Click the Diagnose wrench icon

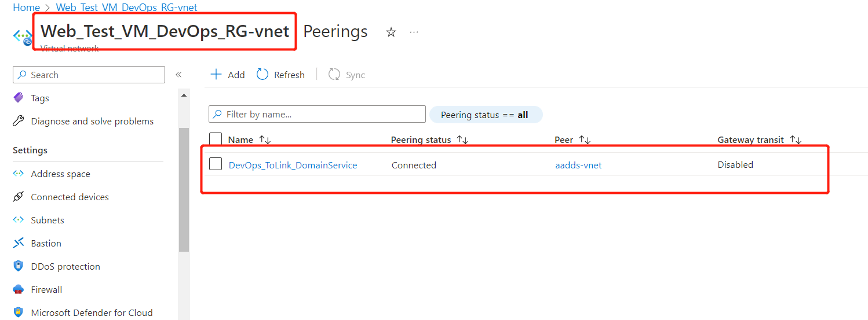click(19, 121)
